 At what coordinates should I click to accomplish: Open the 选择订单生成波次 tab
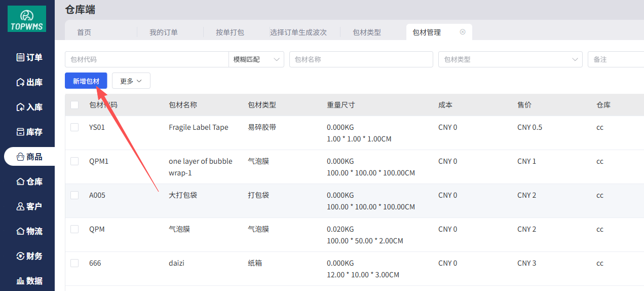pos(298,32)
